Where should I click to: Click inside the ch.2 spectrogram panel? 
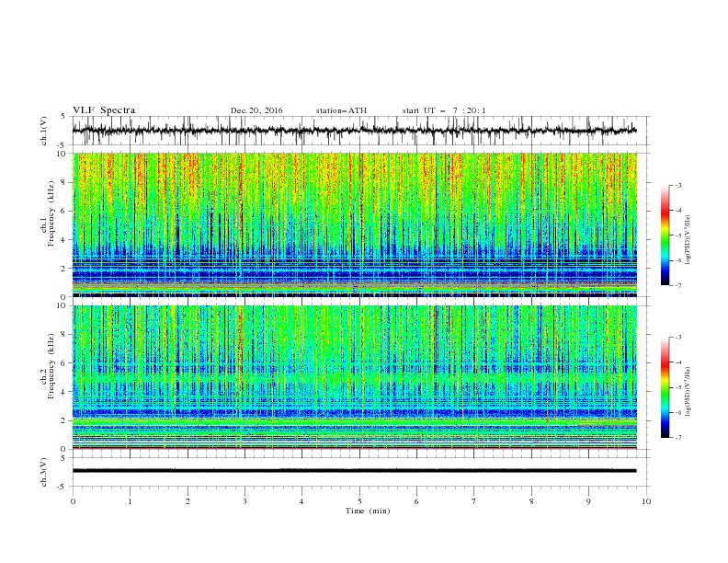(355, 377)
